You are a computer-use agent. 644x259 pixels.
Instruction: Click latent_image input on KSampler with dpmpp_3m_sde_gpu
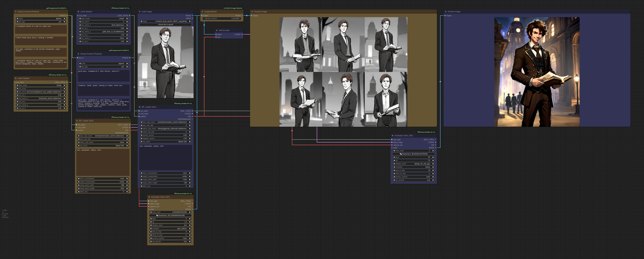[392, 142]
